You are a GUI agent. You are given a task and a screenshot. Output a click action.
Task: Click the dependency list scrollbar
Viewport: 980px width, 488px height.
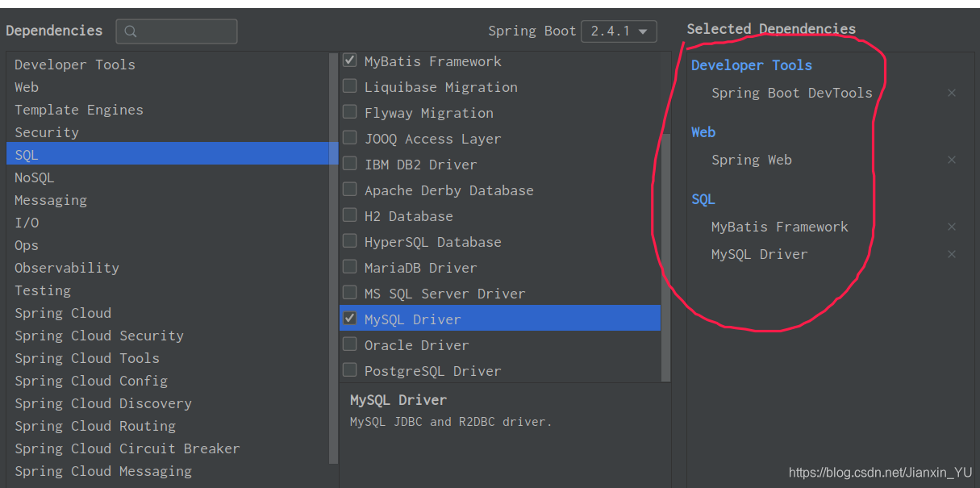tap(666, 257)
